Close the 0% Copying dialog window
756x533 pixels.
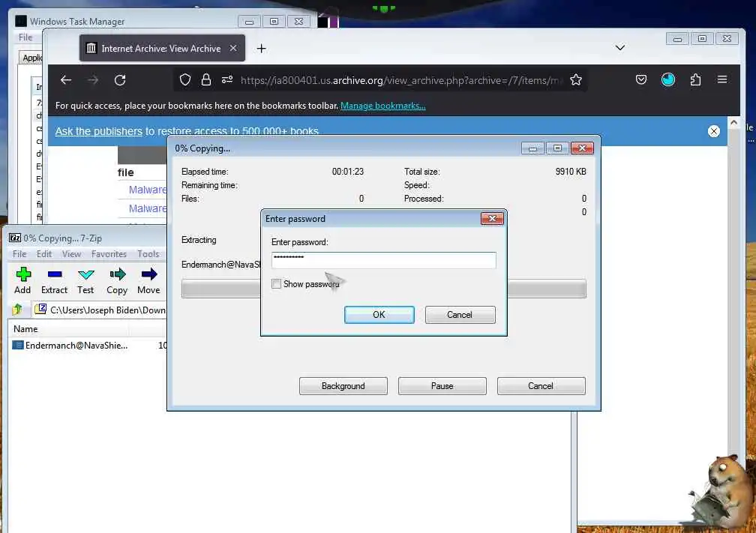point(582,148)
